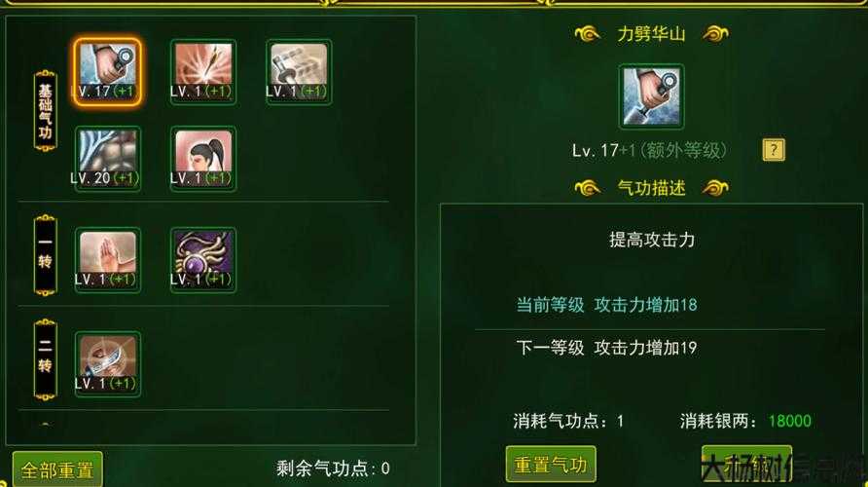Open the yellow question mark help icon

tap(774, 150)
